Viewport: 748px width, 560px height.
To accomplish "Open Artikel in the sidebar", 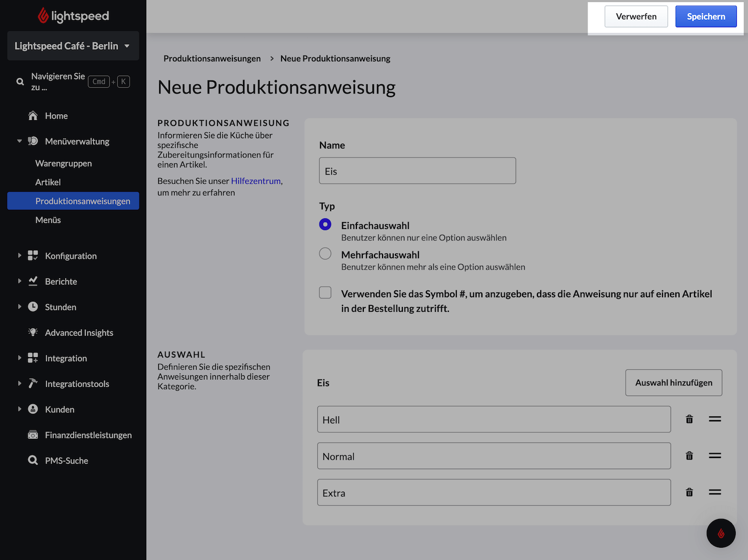I will point(48,182).
